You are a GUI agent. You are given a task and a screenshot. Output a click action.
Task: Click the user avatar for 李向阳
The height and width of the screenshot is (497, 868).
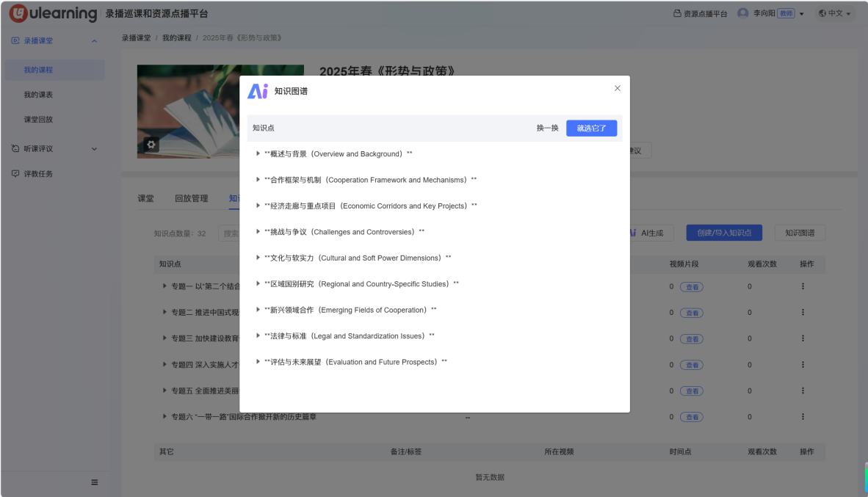click(x=742, y=13)
